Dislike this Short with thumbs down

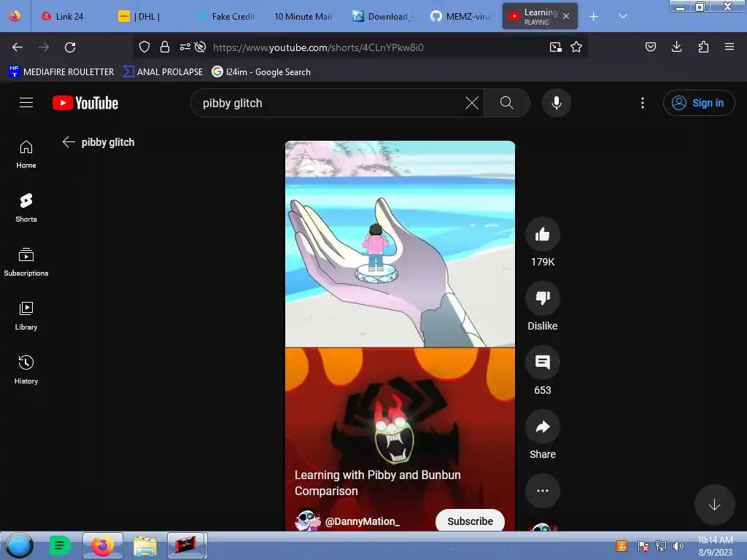point(543,298)
